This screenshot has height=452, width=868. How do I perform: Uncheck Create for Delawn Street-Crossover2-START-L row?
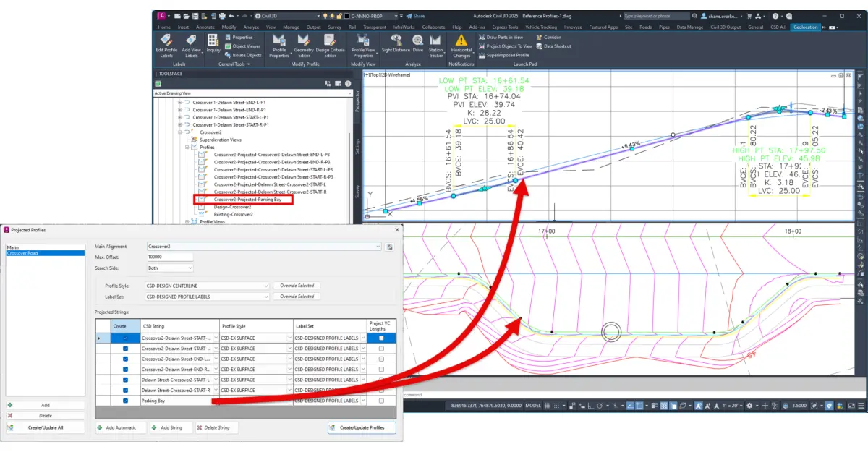[126, 380]
